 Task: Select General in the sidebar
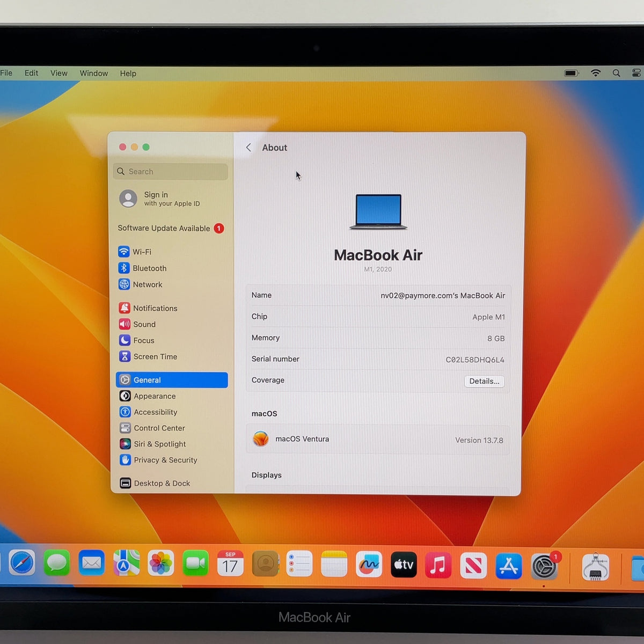coord(172,380)
